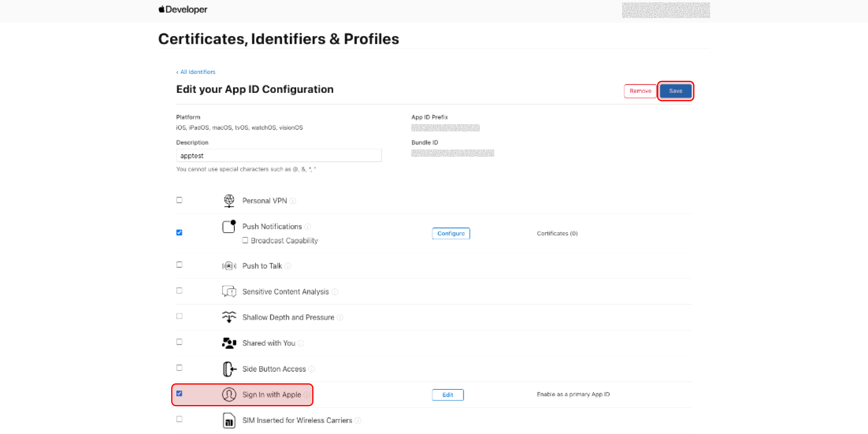Enable SIM Inserted for Wireless Carriers checkbox
This screenshot has height=434, width=868.
pos(179,419)
